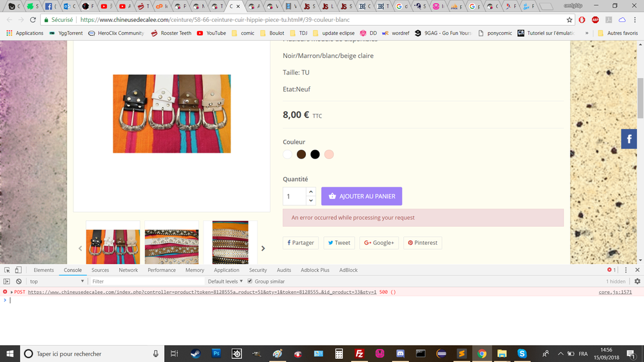Show previous product thumbnails
The width and height of the screenshot is (644, 362).
pos(80,248)
